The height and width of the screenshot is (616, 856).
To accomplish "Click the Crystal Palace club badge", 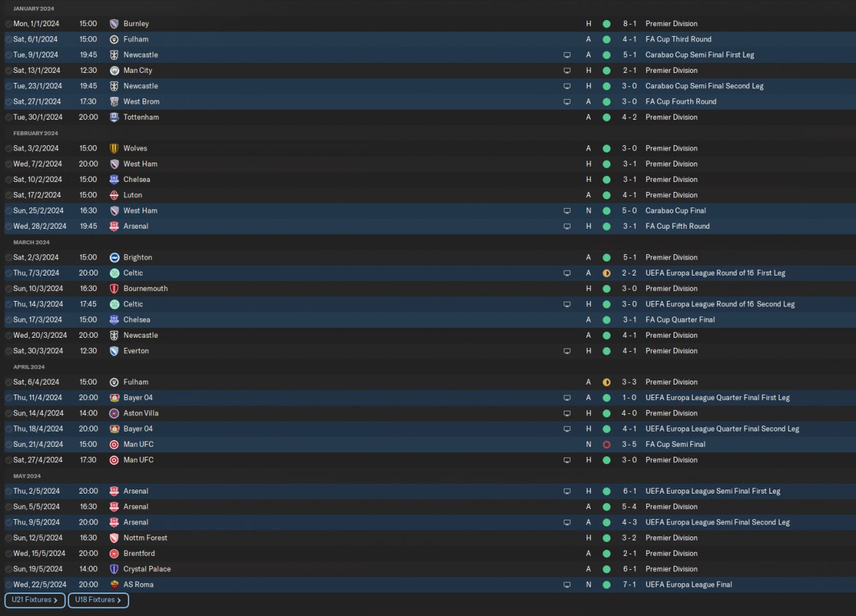I will (114, 569).
